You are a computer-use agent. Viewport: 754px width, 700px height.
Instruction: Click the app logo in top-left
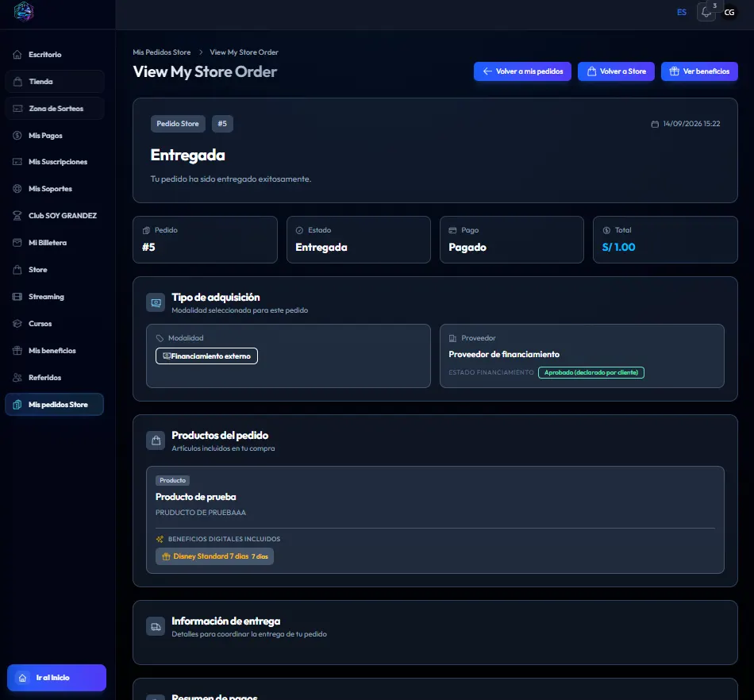[24, 12]
